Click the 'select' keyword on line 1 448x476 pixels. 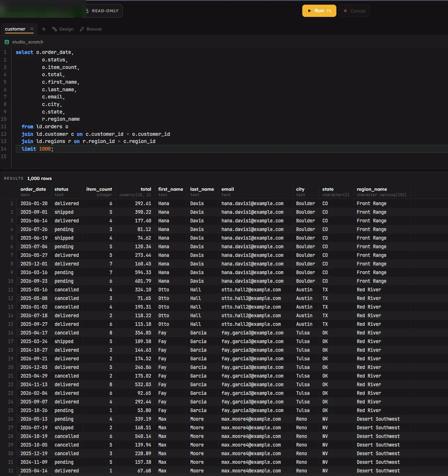(24, 52)
